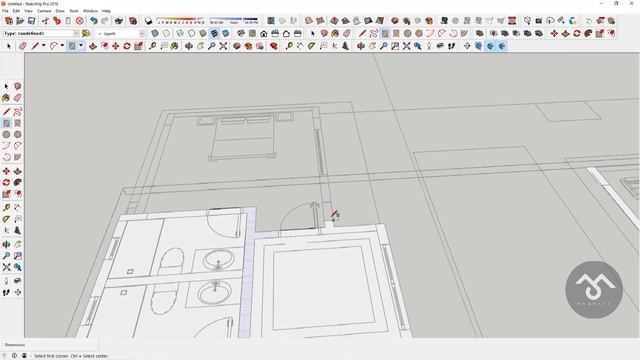Expand the Rectangle tool dropdown arrow

[x=81, y=46]
